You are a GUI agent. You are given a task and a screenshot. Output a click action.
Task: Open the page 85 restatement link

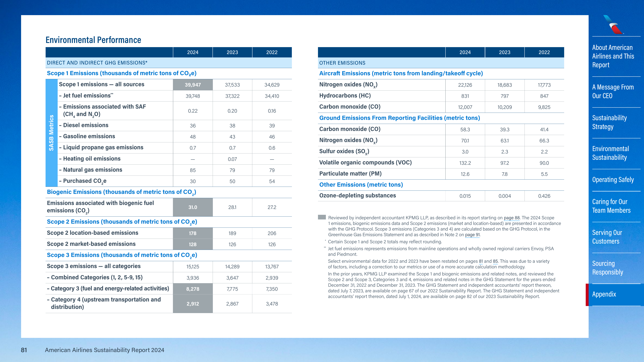click(495, 261)
